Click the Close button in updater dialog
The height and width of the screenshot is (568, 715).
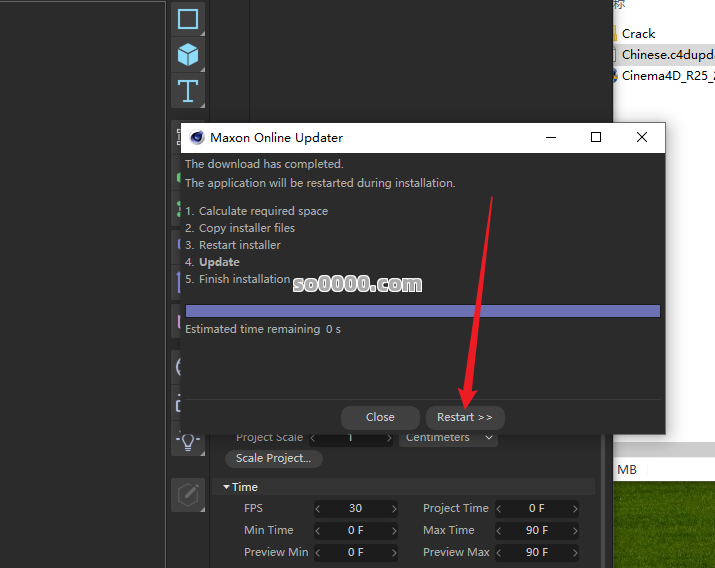tap(380, 417)
